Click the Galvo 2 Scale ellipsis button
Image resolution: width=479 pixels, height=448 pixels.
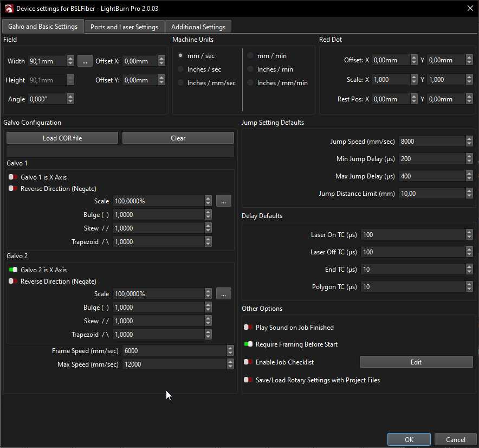pos(224,294)
